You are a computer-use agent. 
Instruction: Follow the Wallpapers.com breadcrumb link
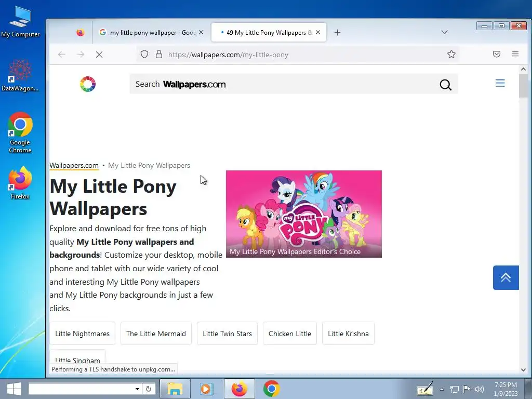point(74,166)
